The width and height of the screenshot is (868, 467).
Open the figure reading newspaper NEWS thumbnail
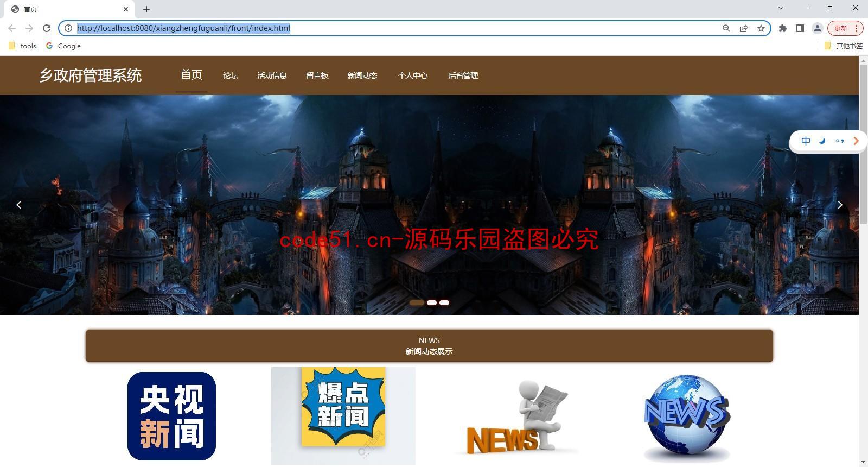(515, 416)
